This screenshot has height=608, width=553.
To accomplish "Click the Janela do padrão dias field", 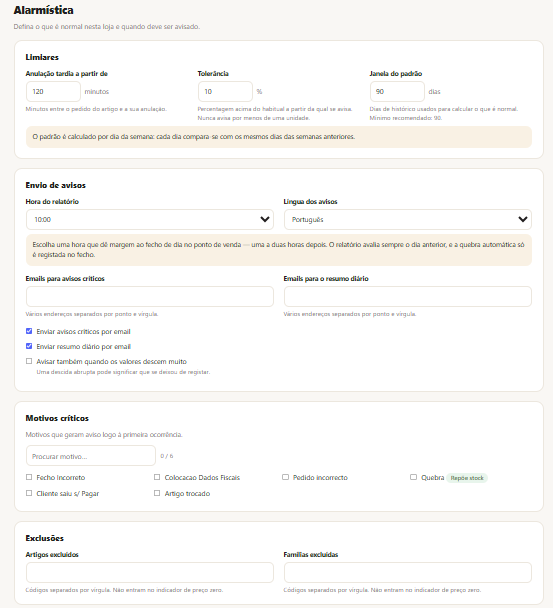I will [x=397, y=92].
